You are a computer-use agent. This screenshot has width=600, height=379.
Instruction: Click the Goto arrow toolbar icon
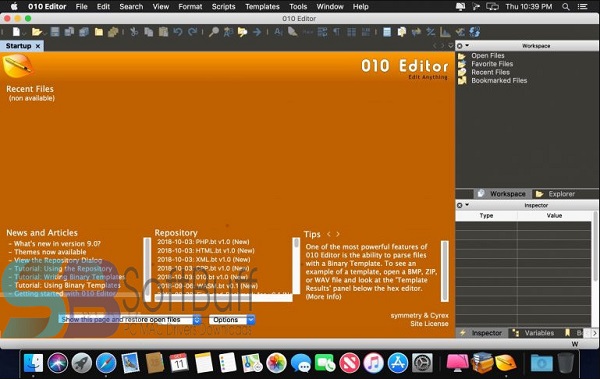click(x=257, y=32)
